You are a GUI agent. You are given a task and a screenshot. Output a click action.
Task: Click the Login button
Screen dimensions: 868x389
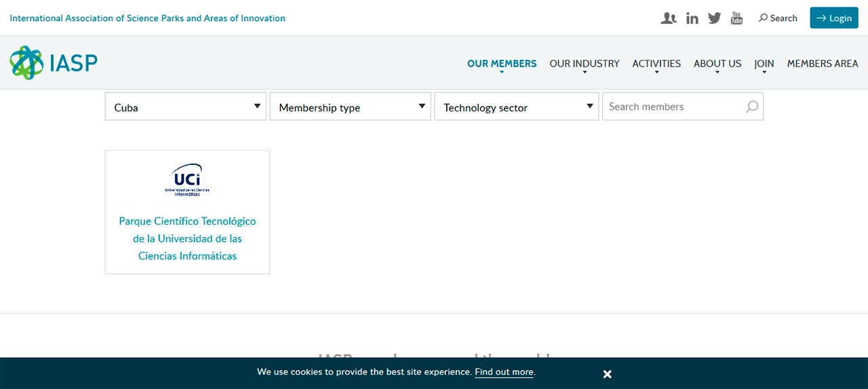click(834, 18)
